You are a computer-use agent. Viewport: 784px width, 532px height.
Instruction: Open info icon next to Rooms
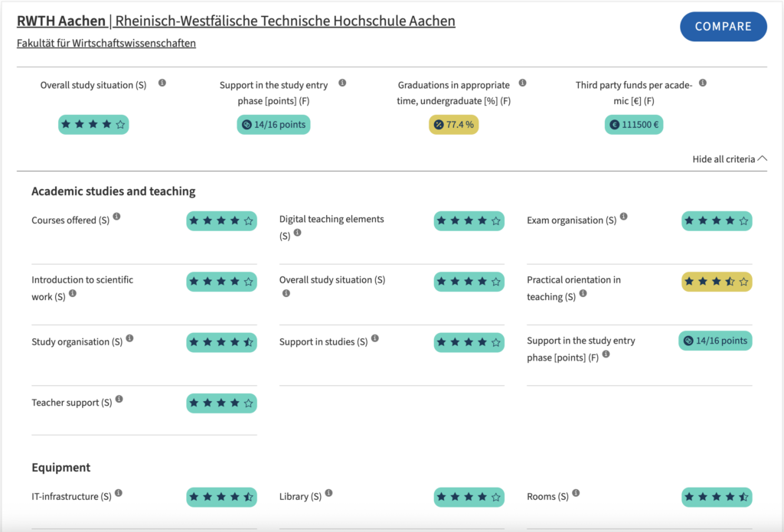tap(576, 493)
